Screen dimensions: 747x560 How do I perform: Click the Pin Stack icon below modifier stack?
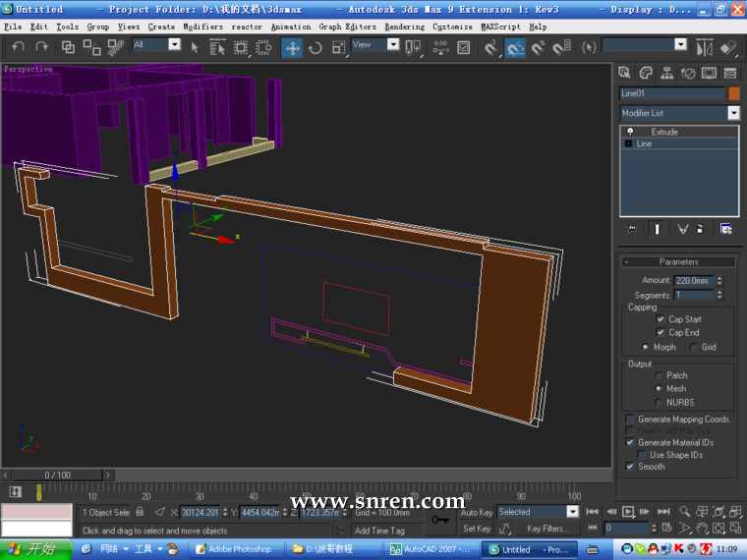coord(633,229)
